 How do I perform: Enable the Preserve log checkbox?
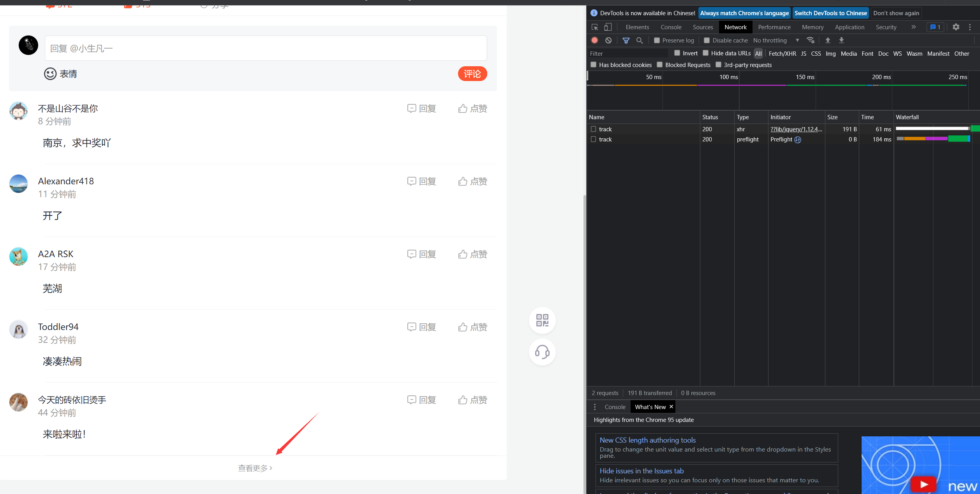tap(657, 40)
